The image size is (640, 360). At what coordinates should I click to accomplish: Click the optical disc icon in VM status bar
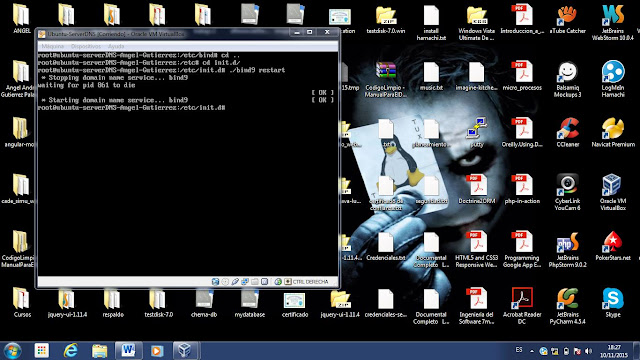225,282
